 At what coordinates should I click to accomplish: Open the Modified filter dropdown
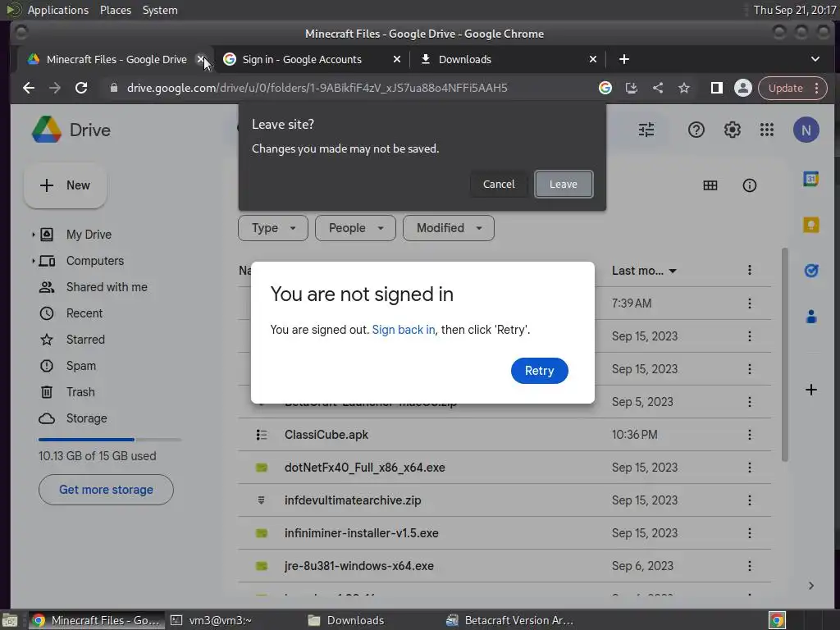449,228
